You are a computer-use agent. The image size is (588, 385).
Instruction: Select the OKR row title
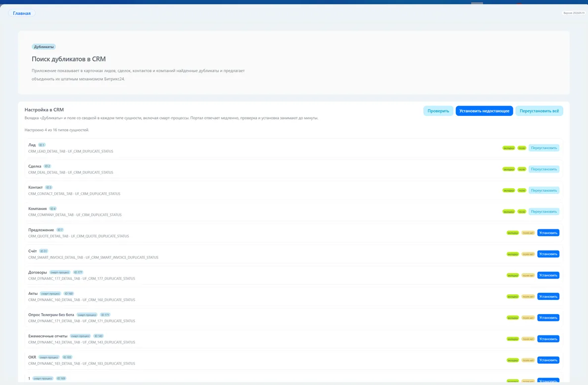[x=32, y=357]
